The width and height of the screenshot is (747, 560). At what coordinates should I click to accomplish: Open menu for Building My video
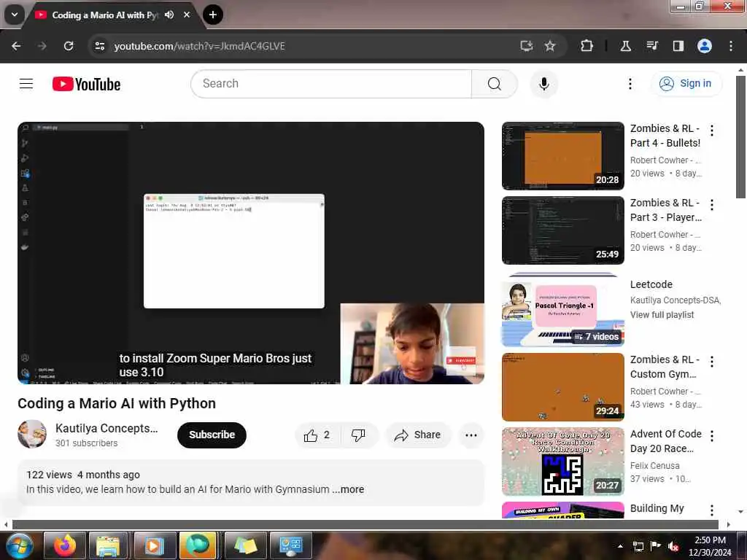712,510
